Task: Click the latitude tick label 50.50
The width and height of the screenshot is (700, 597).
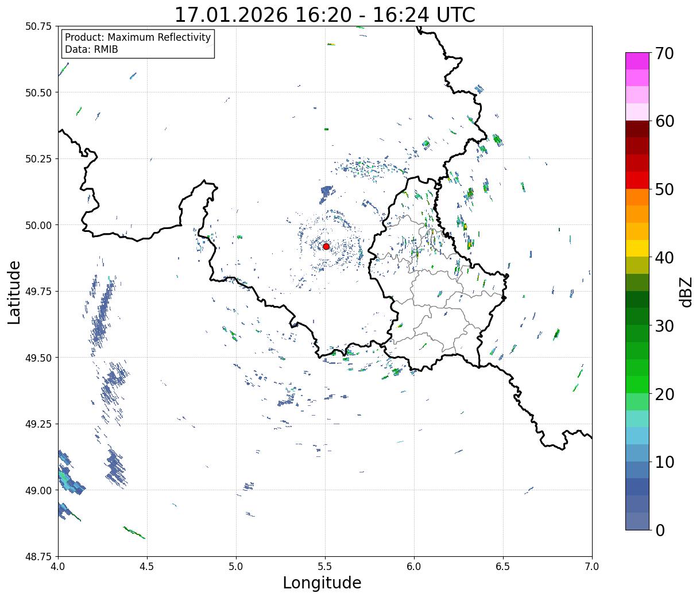Action: 38,92
